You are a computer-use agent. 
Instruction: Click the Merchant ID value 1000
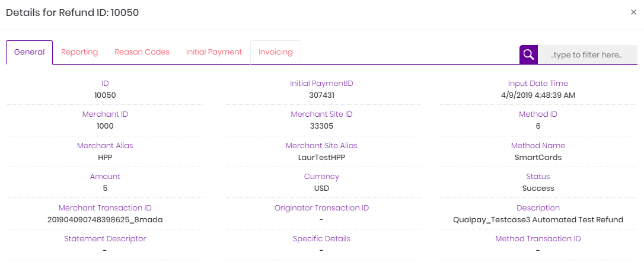click(x=105, y=126)
